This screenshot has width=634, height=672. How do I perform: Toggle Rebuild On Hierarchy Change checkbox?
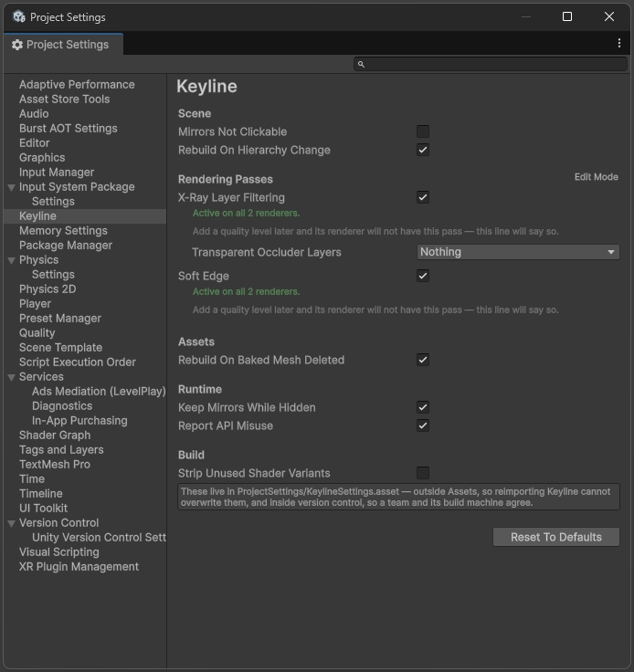pyautogui.click(x=423, y=150)
